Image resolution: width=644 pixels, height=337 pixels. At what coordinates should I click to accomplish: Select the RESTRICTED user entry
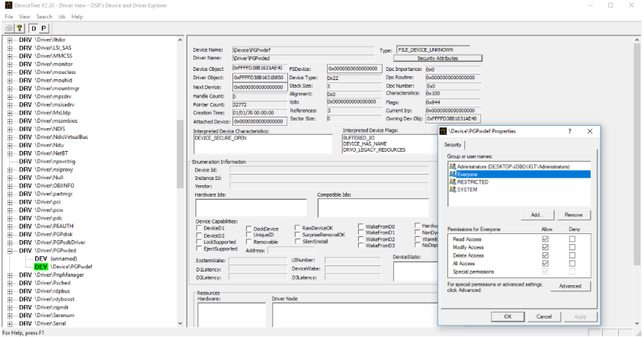coord(473,182)
